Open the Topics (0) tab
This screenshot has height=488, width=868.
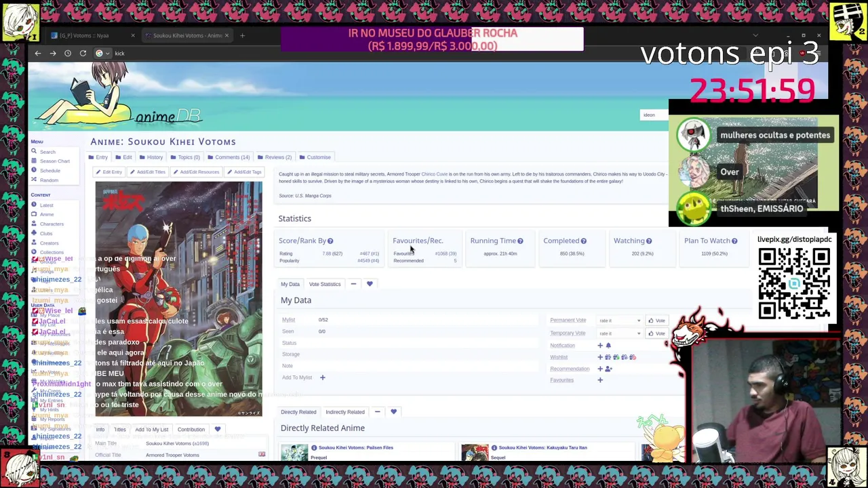[184, 157]
